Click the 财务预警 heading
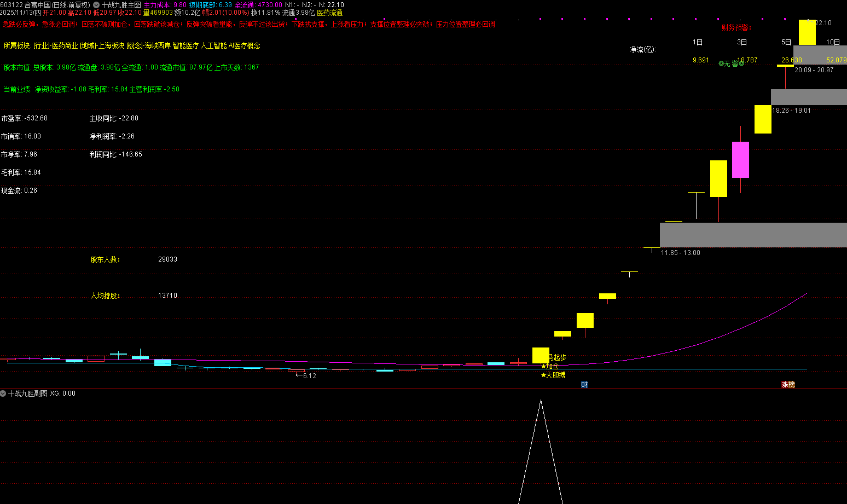Screen dimensions: 847x504 click(x=736, y=27)
